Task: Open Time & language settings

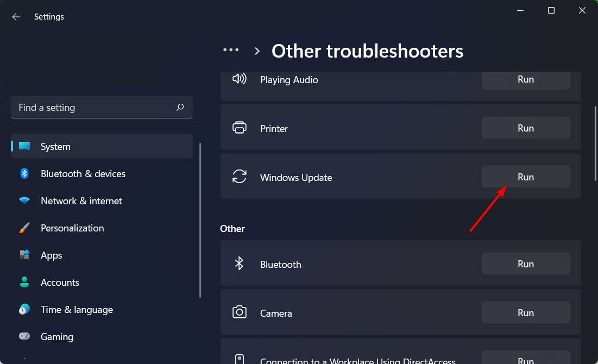Action: click(102, 310)
